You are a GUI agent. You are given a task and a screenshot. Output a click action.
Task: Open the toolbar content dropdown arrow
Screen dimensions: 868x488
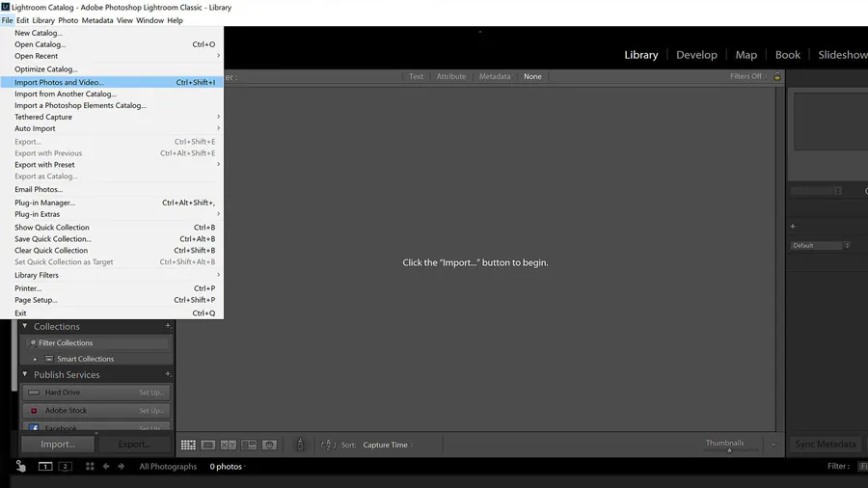[773, 445]
